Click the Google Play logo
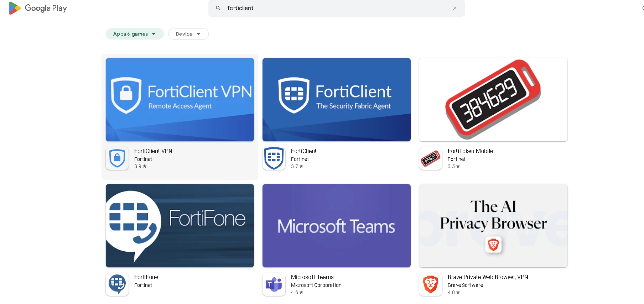 (x=38, y=8)
